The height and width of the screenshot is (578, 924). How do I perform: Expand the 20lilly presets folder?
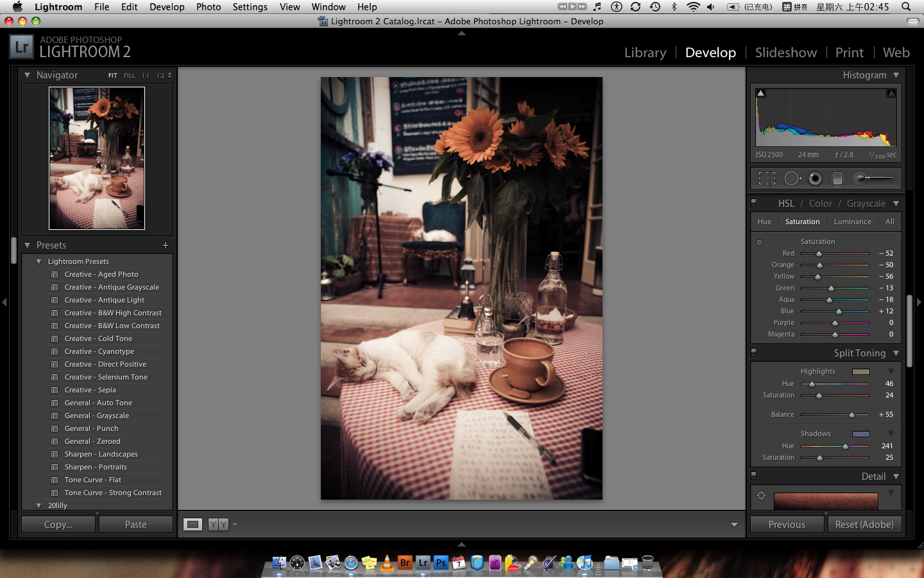pos(39,505)
